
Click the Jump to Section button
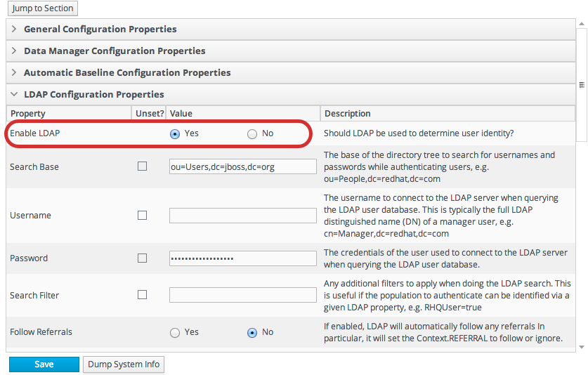coord(42,8)
